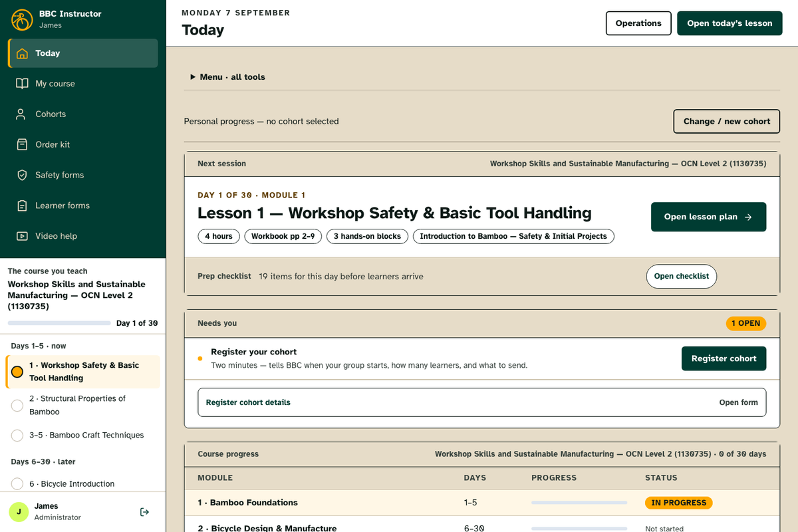Select lesson 2 Structural Properties circle
The width and height of the screenshot is (798, 532).
click(x=17, y=405)
